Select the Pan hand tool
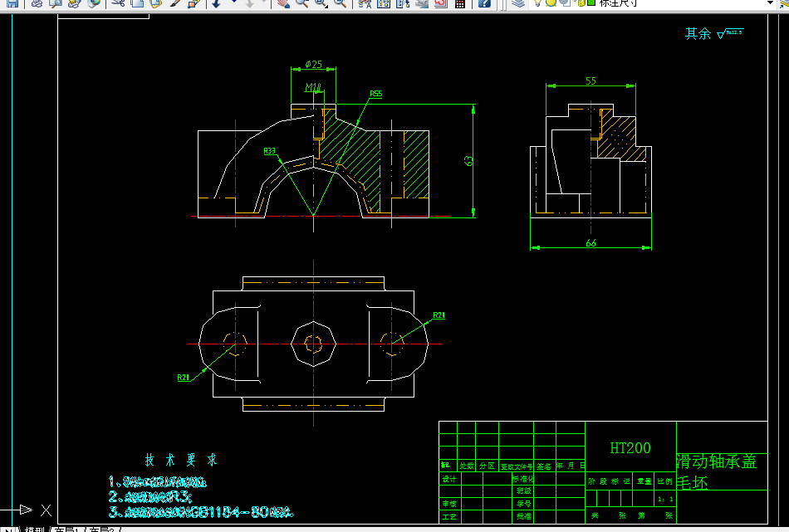Screen dimensions: 789x532 pyautogui.click(x=283, y=3)
